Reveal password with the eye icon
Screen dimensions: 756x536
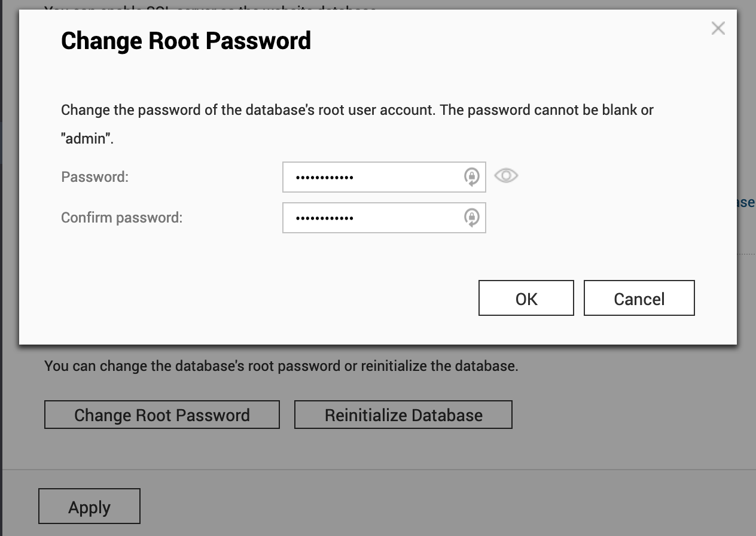(x=506, y=176)
